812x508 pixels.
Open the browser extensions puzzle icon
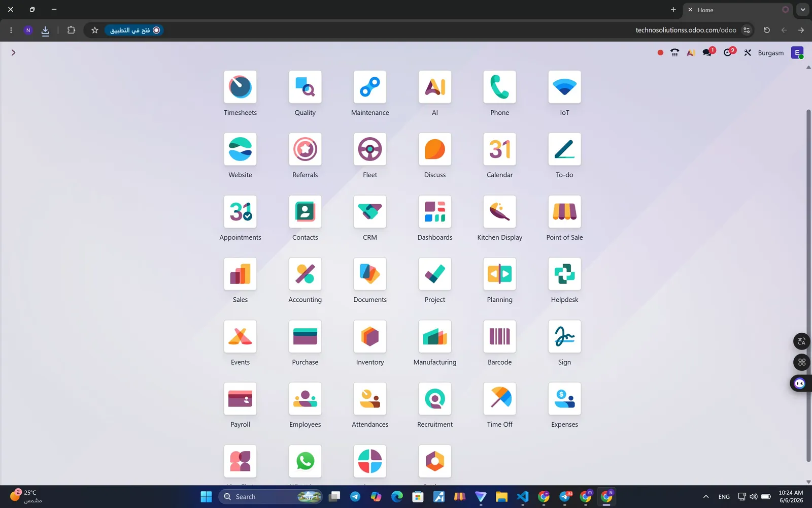pyautogui.click(x=71, y=30)
